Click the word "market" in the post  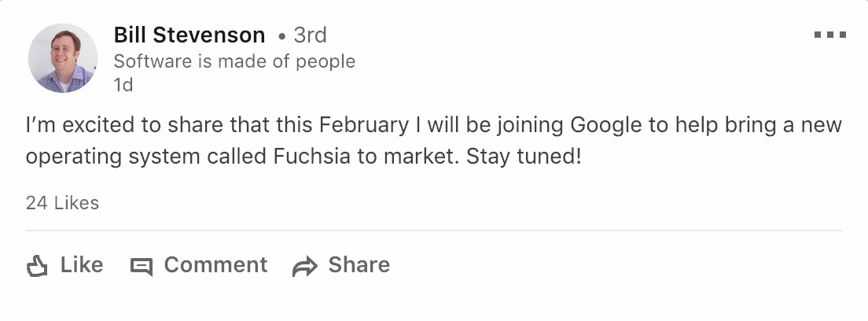pyautogui.click(x=419, y=156)
